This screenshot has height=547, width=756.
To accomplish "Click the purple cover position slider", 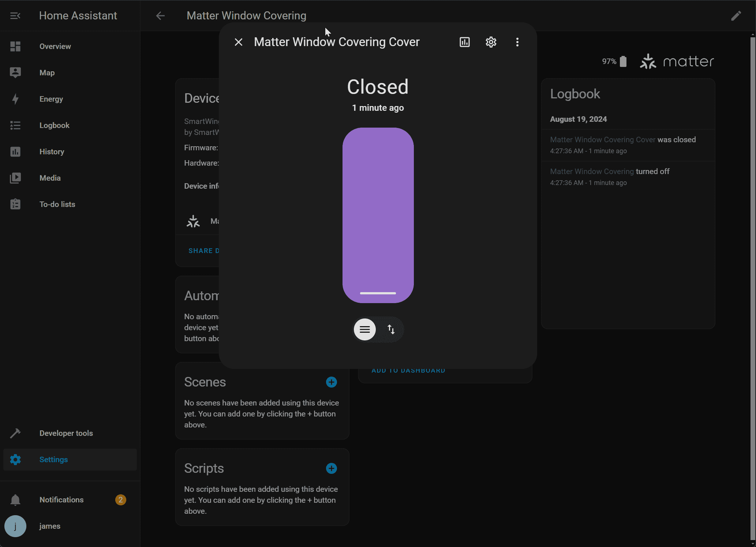I will (378, 215).
